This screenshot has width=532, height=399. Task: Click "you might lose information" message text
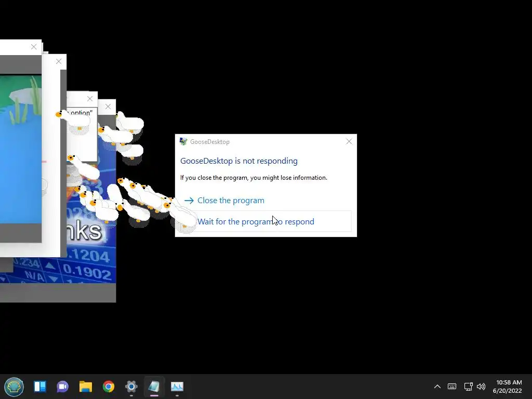coord(288,178)
